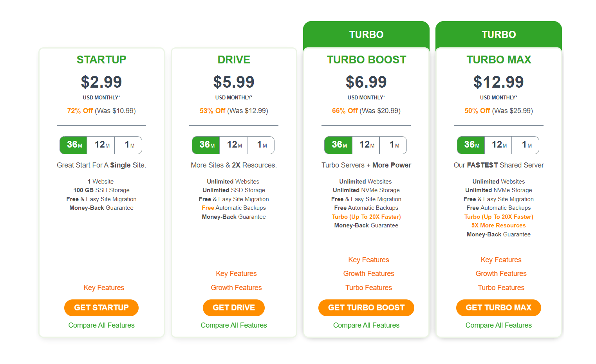Viewport: 596px width, 364px height.
Task: Open Turbo Features under Turbo Boost
Action: tap(368, 287)
